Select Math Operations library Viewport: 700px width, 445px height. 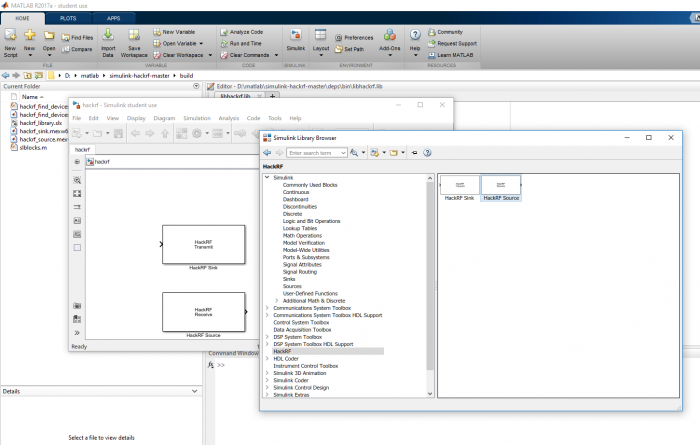[302, 235]
